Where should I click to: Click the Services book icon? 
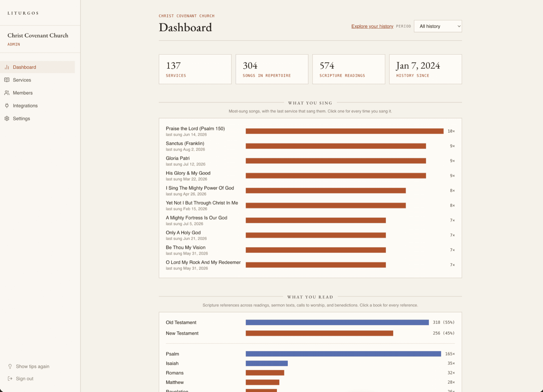click(7, 80)
